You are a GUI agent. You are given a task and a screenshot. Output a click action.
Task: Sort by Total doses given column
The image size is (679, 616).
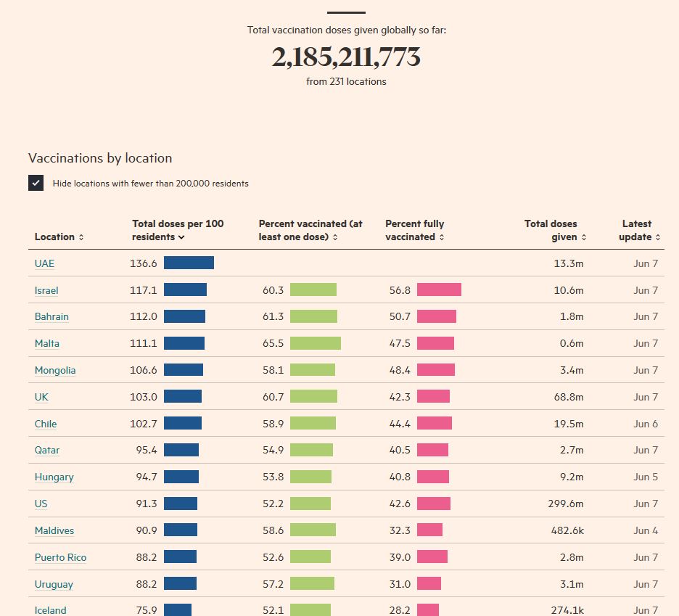click(555, 230)
